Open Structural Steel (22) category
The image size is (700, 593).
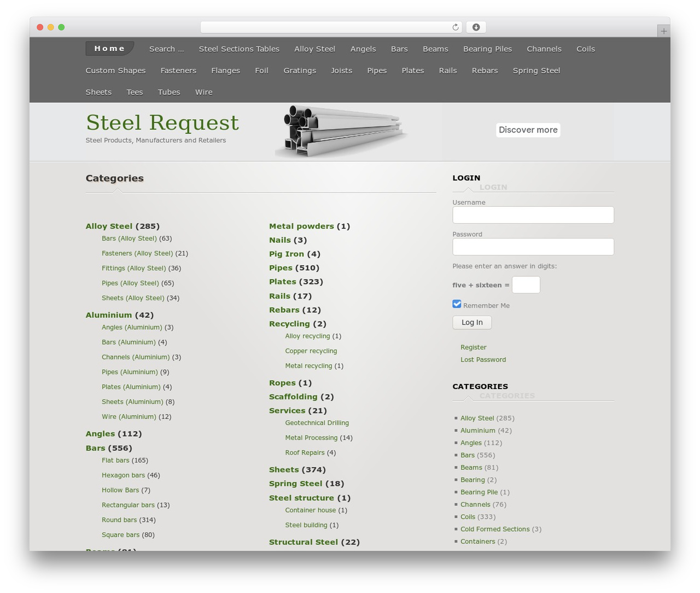coord(314,542)
